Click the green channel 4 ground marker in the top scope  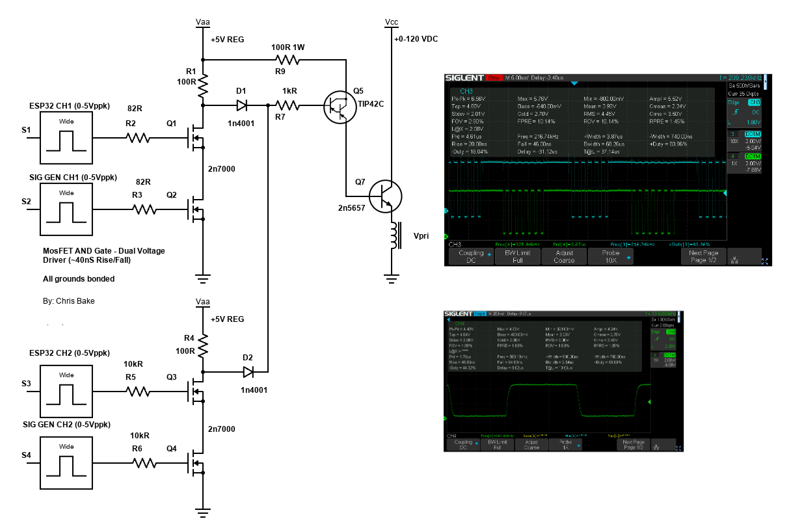pyautogui.click(x=446, y=236)
